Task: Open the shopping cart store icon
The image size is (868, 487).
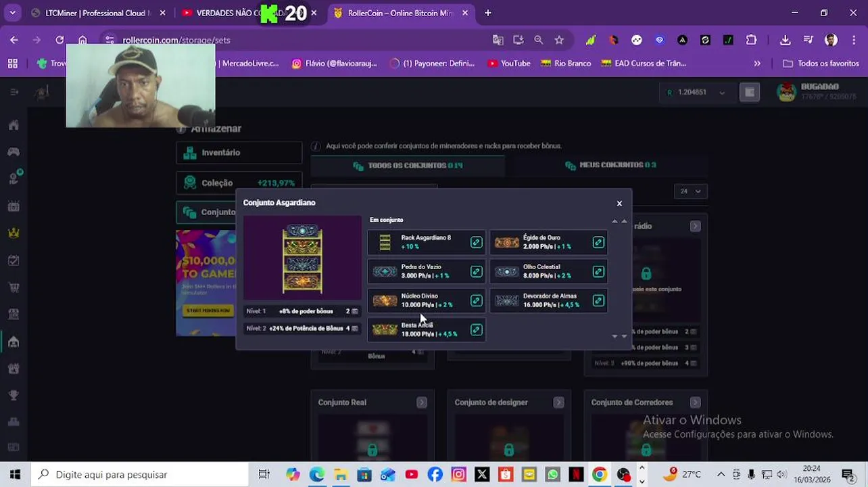Action: pyautogui.click(x=14, y=287)
